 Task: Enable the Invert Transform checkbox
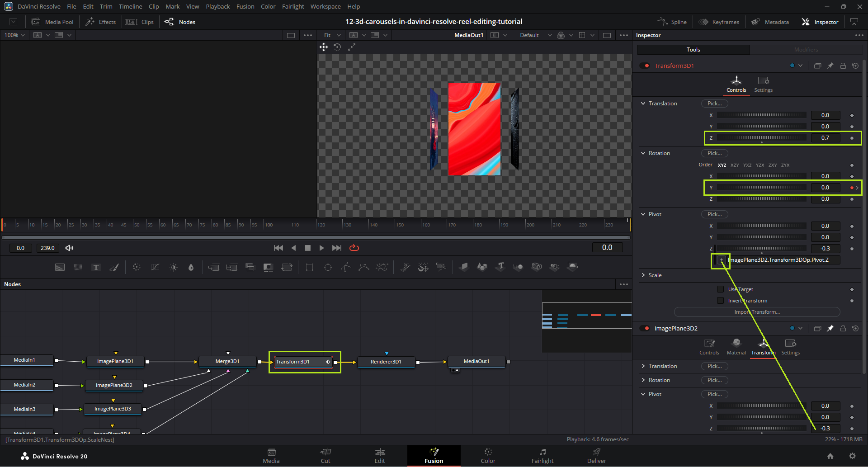(720, 301)
